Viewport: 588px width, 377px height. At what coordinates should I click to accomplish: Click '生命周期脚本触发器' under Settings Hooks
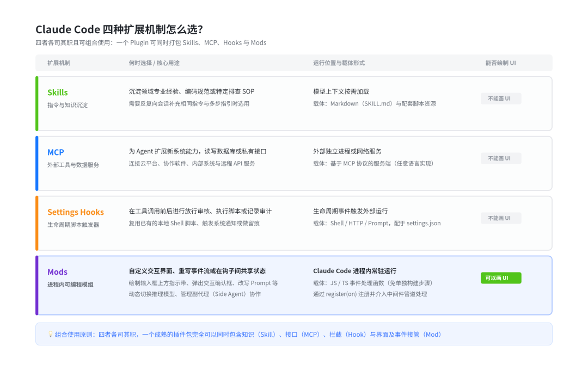(x=73, y=225)
